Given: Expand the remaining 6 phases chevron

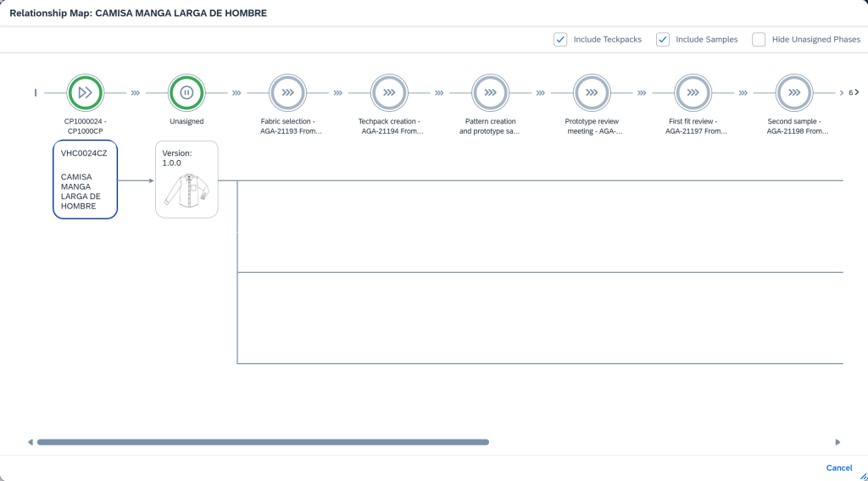Looking at the screenshot, I should click(x=856, y=92).
